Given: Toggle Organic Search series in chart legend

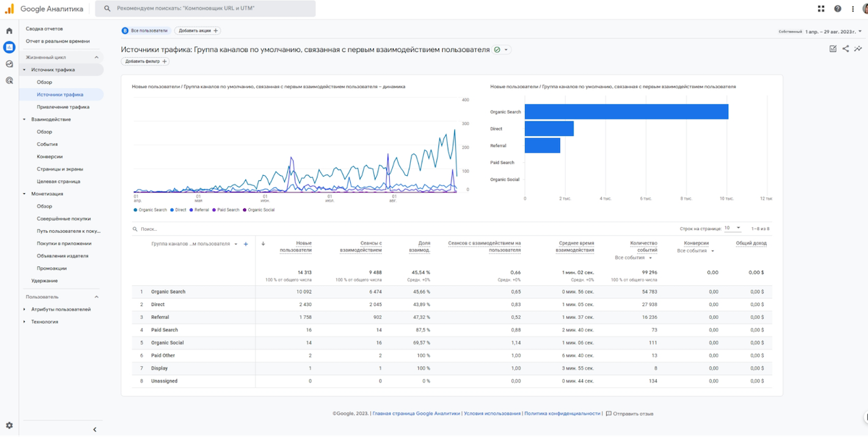Looking at the screenshot, I should coord(150,210).
